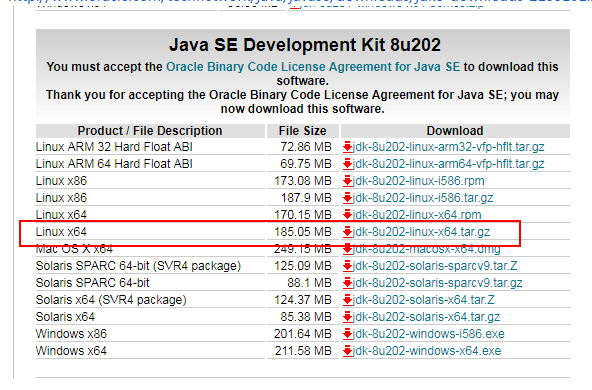
Task: Select Solaris SPARC 64-bit (SVR4 package) text
Action: tap(138, 266)
